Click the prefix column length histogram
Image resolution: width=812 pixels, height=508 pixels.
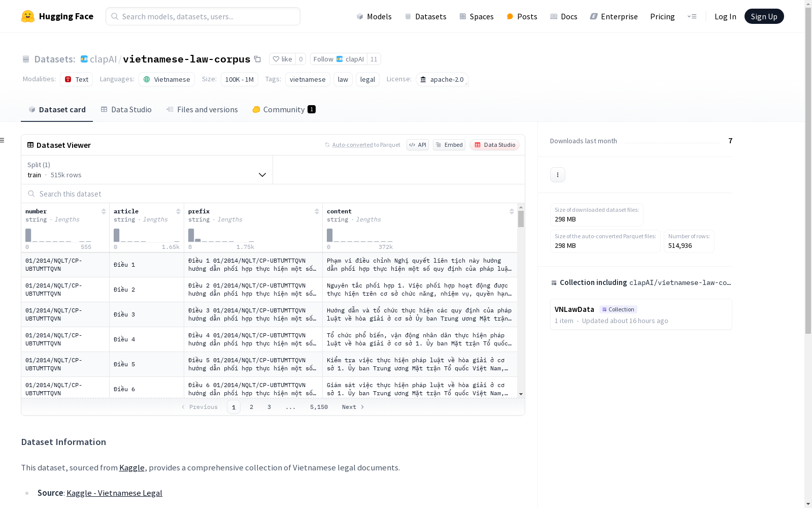click(x=221, y=235)
